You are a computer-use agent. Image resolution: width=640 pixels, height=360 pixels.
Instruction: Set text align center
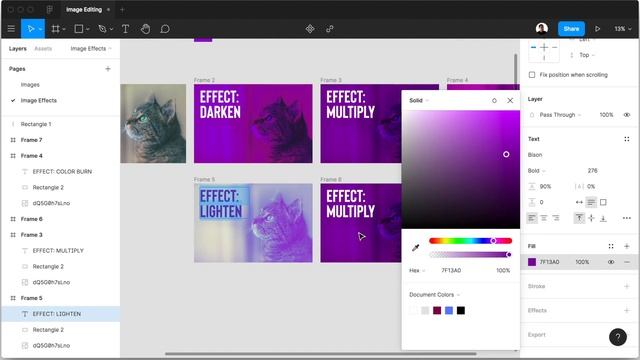pos(544,218)
